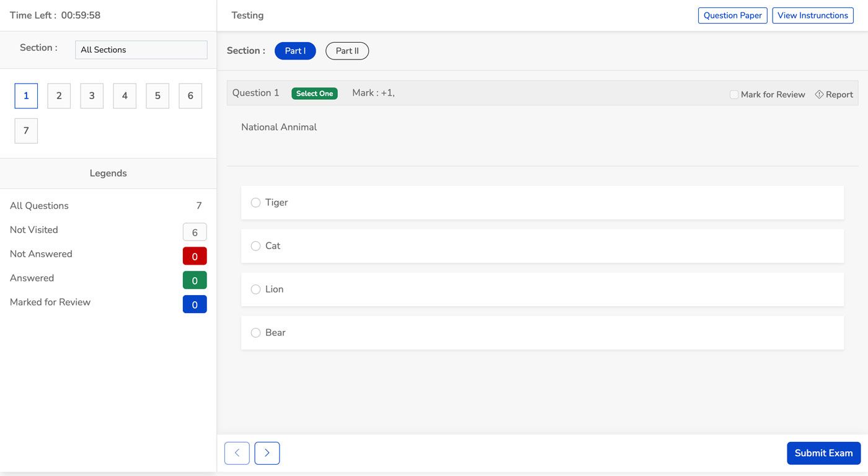Image resolution: width=868 pixels, height=476 pixels.
Task: Click View Instructions button
Action: (x=813, y=15)
